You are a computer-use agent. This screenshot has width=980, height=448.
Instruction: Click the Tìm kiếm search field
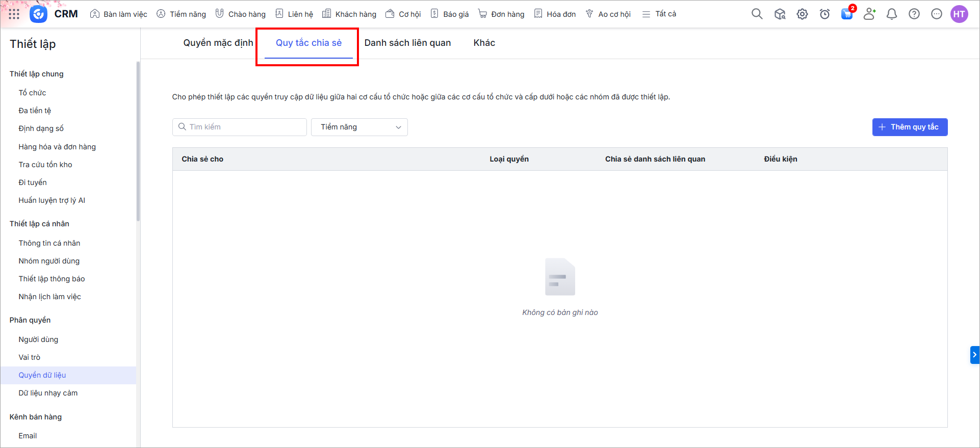pyautogui.click(x=240, y=127)
